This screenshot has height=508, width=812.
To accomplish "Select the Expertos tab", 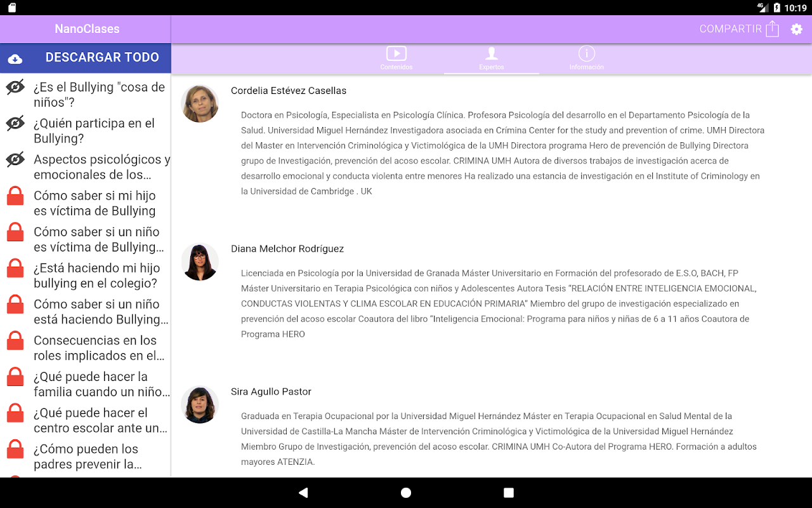I will (492, 58).
